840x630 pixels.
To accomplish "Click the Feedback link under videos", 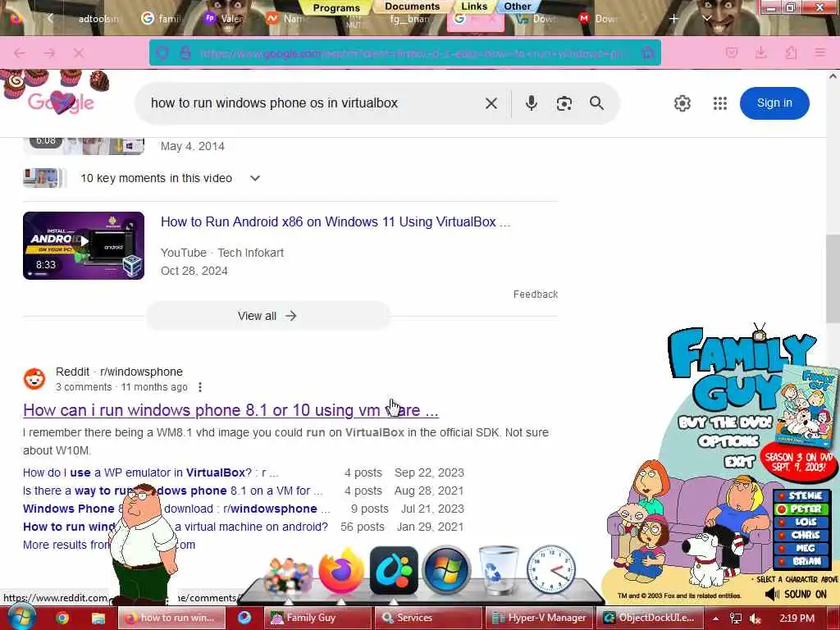I will click(535, 294).
